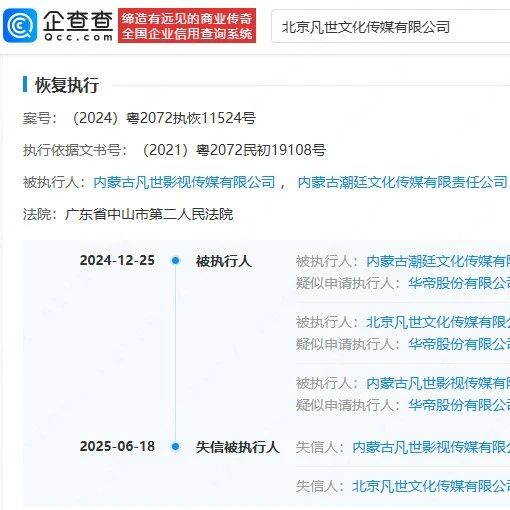Open 内蒙古潮廷文化传媒有限责任公司 link in header
The height and width of the screenshot is (510, 510).
coord(403,182)
